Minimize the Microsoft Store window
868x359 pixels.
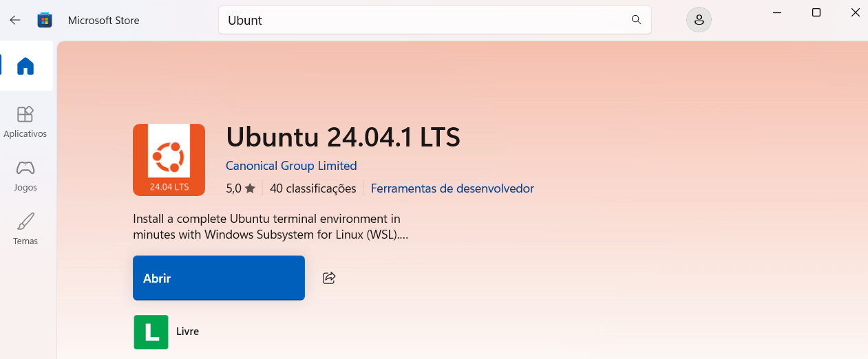[777, 12]
